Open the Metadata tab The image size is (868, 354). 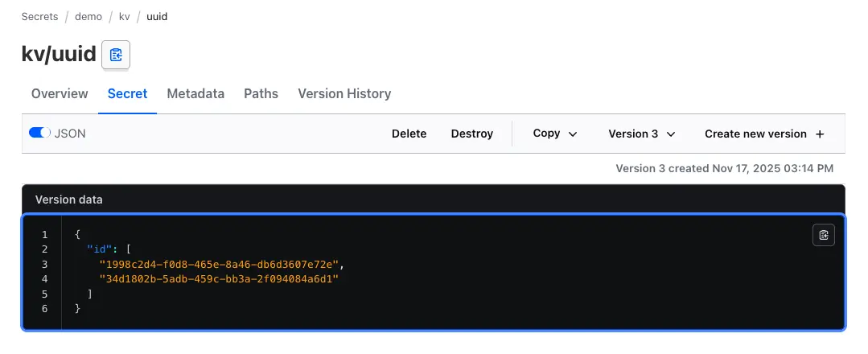195,94
